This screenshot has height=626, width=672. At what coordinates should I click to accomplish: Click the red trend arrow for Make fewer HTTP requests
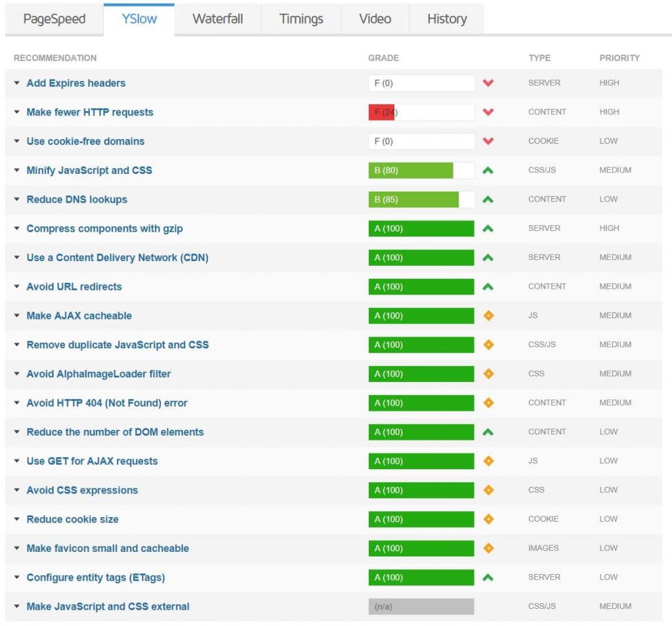[x=489, y=112]
